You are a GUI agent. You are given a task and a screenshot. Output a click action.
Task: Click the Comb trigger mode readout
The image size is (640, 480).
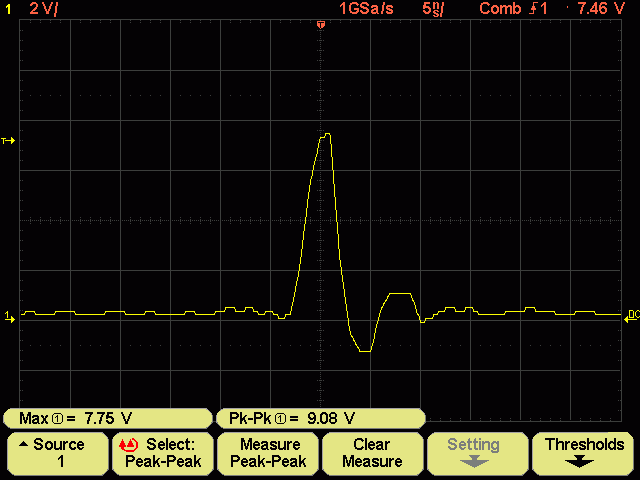tap(500, 9)
